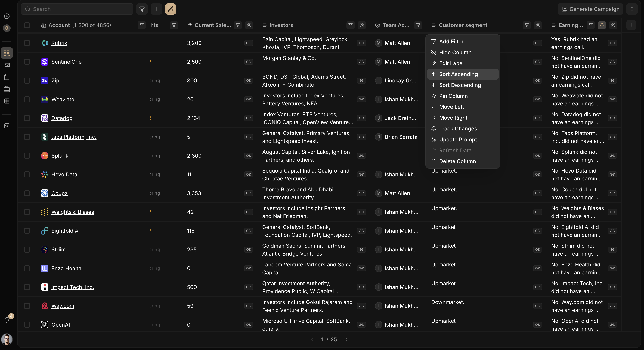
Task: Click the filter icon next to search
Action: pyautogui.click(x=142, y=9)
